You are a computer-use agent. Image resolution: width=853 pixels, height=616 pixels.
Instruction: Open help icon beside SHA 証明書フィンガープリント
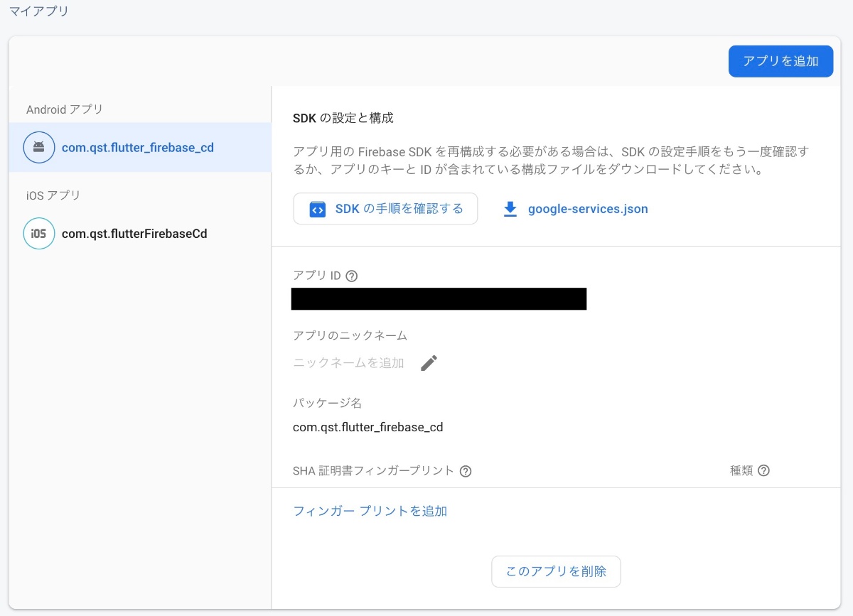466,470
